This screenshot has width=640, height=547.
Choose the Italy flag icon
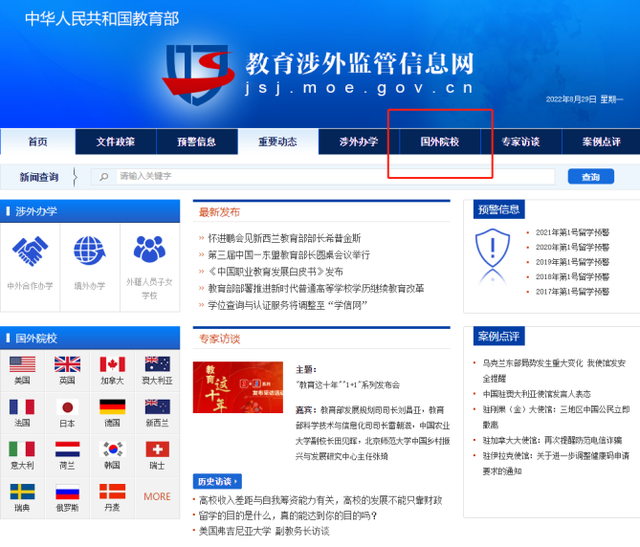(22, 449)
